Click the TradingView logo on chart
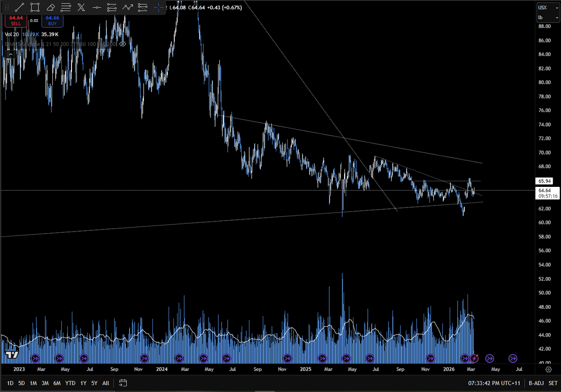This screenshot has height=392, width=561. click(11, 355)
